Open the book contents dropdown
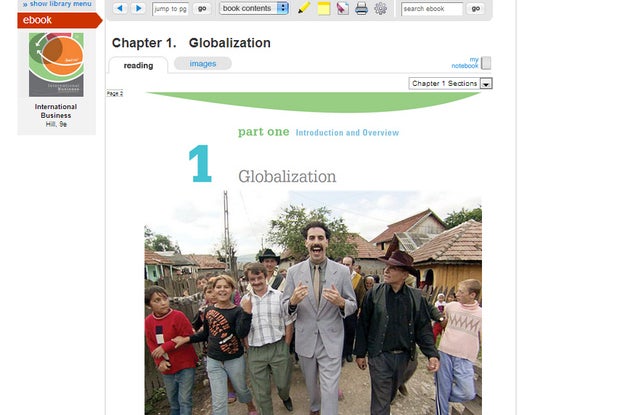Screen dimensions: 625x415 pyautogui.click(x=254, y=8)
